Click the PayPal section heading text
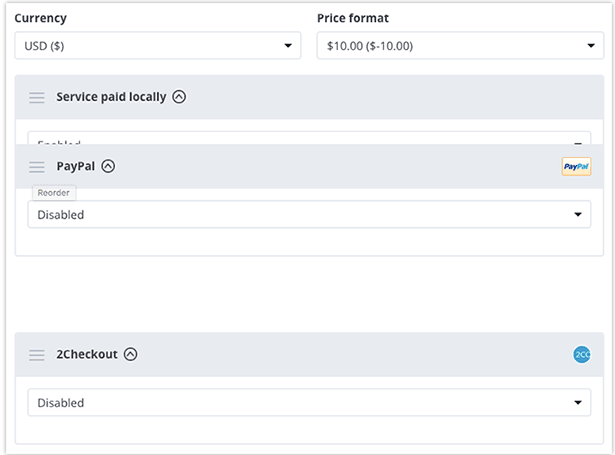The image size is (615, 455). coord(76,166)
